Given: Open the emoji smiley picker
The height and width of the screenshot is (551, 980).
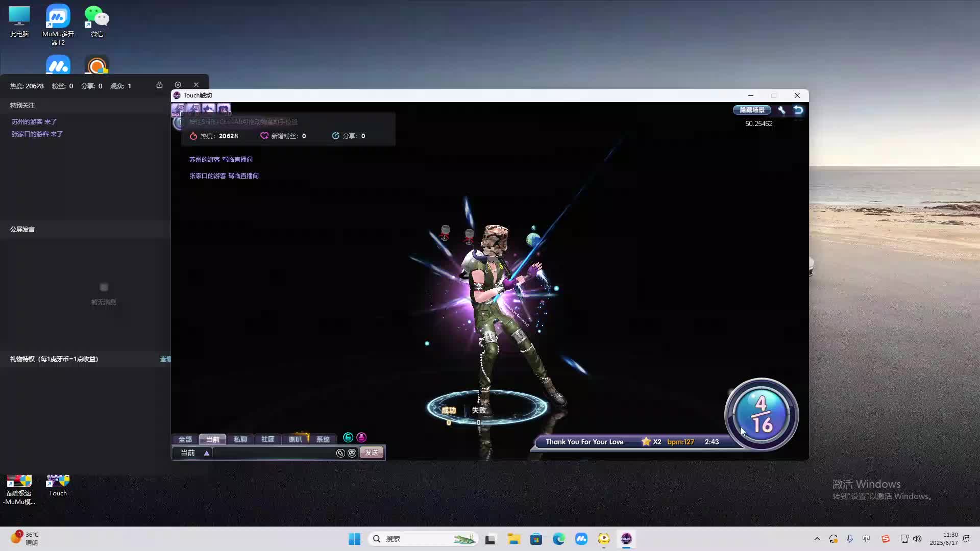Looking at the screenshot, I should [x=352, y=453].
